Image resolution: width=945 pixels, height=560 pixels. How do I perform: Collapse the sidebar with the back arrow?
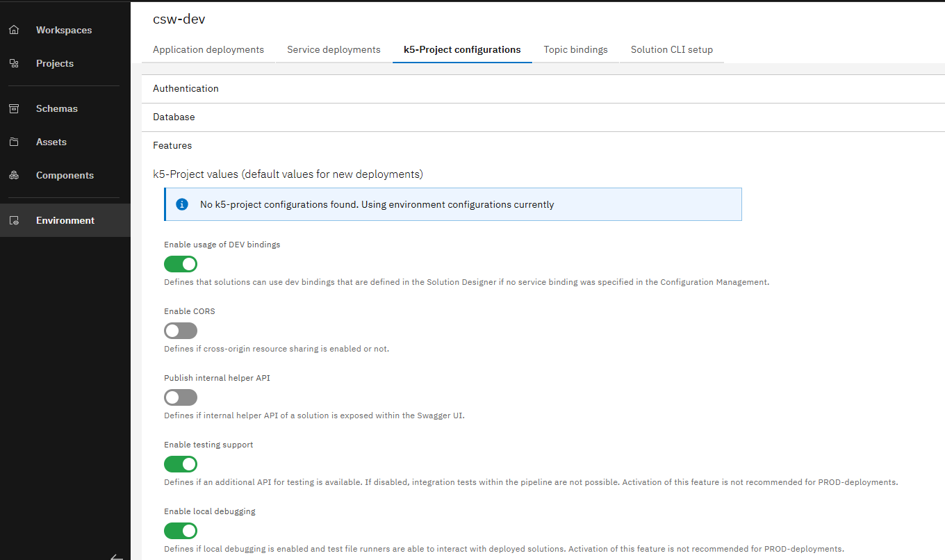point(115,556)
